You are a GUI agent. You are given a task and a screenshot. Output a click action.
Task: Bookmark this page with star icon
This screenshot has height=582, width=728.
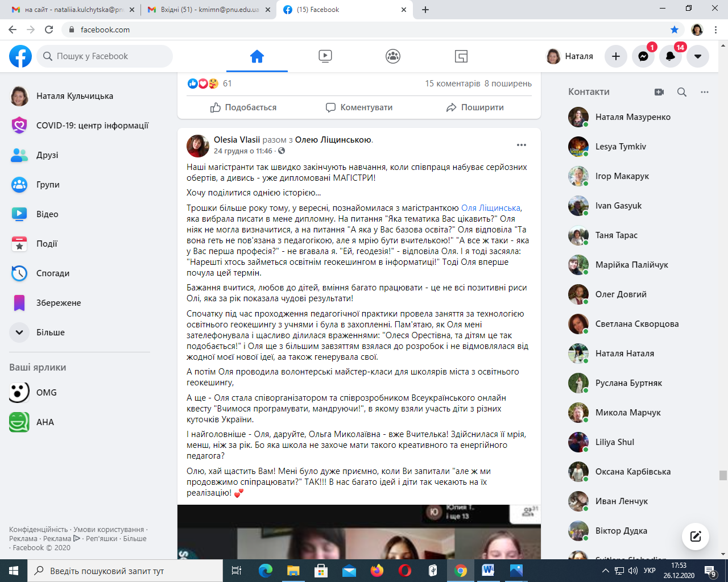(675, 30)
